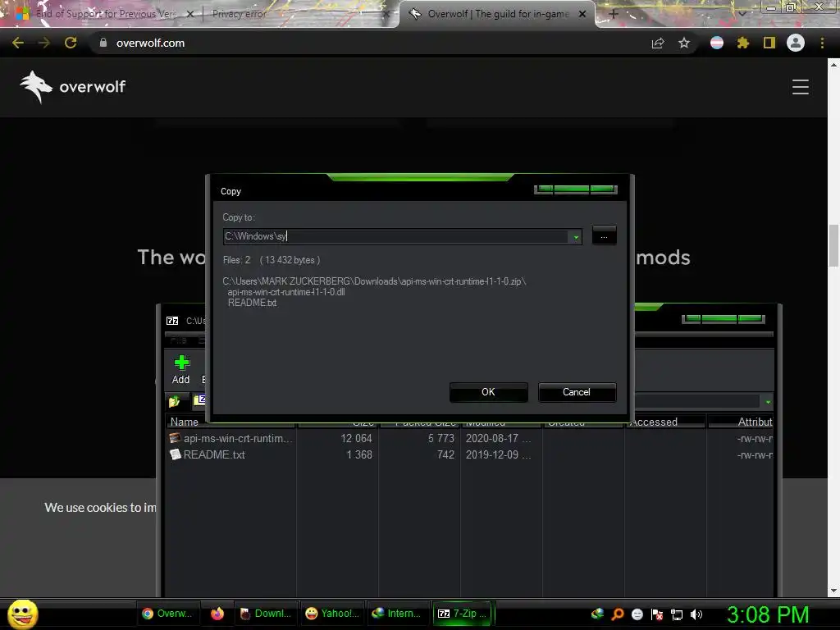Expand 7-Zip address bar dropdown arrow

768,402
